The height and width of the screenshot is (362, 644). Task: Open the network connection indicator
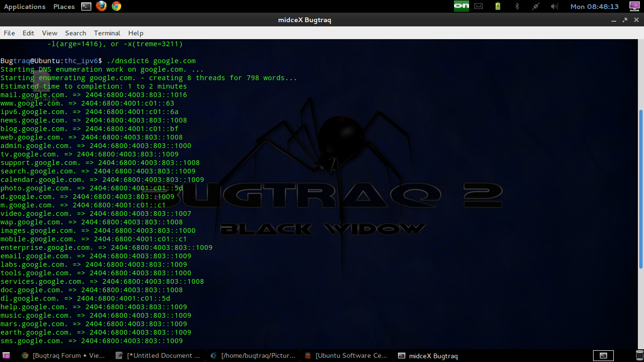536,6
